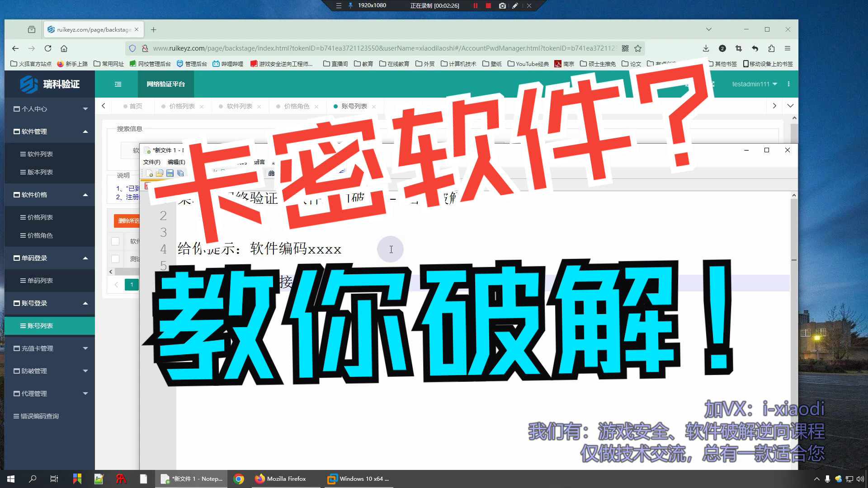Image resolution: width=868 pixels, height=488 pixels.
Task: Open 网校管理后台 bookmark
Action: pos(150,64)
